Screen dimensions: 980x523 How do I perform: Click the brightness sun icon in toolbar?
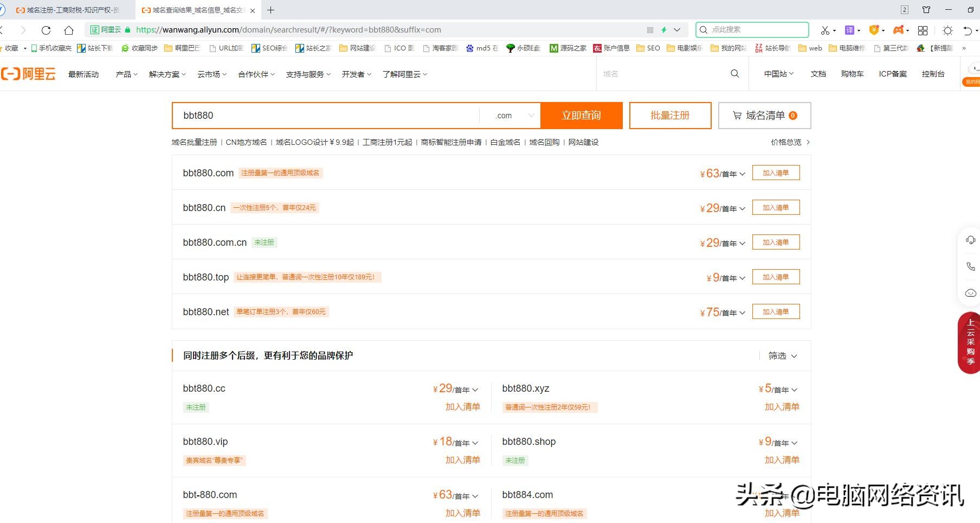coord(947,30)
